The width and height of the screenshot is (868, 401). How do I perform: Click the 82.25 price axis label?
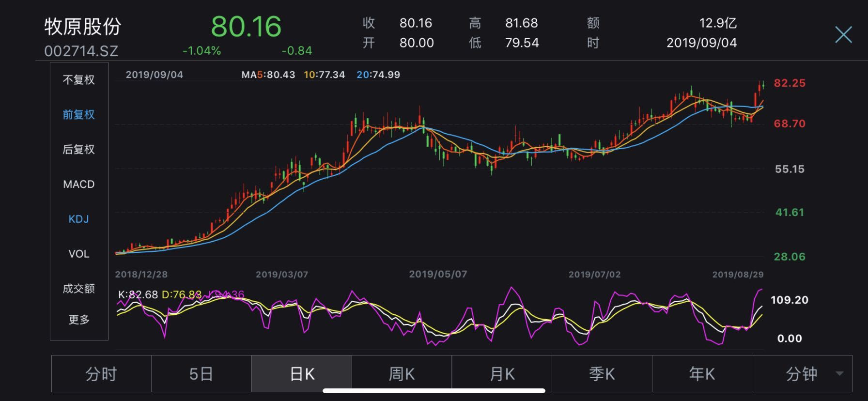coord(790,83)
